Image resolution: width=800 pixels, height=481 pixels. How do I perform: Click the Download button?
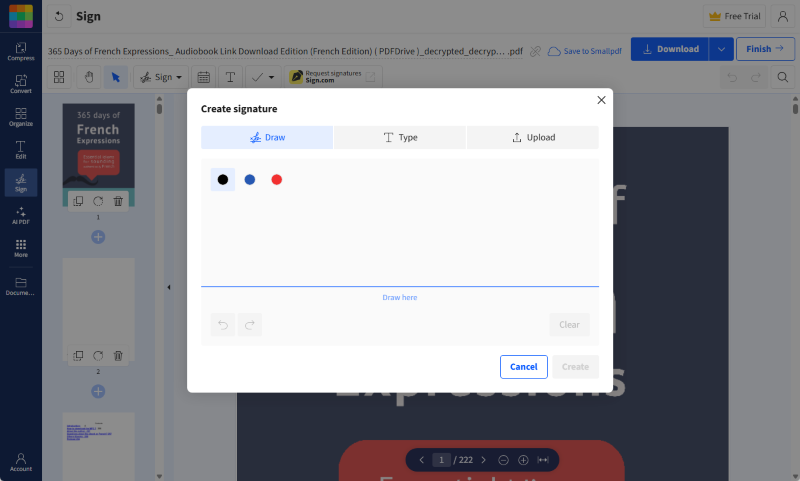[670, 49]
